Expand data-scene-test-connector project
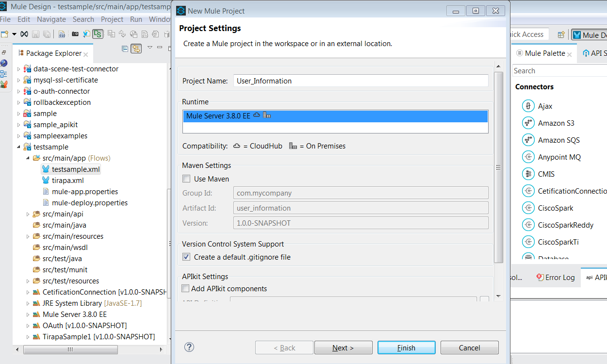 [19, 69]
